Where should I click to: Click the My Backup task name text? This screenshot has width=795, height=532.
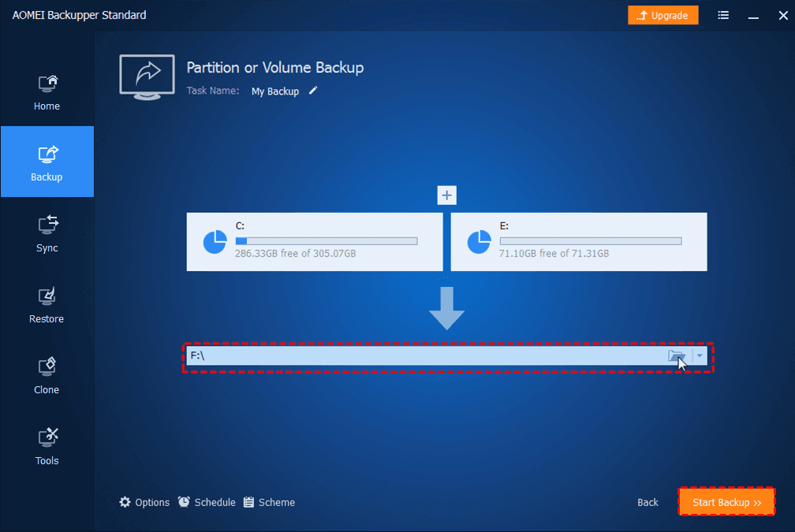click(x=275, y=91)
